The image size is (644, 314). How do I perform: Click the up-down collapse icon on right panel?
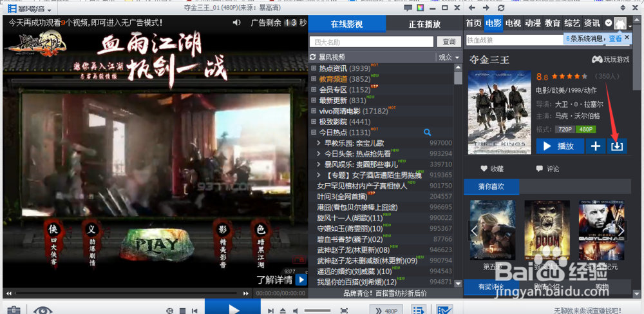point(623,8)
